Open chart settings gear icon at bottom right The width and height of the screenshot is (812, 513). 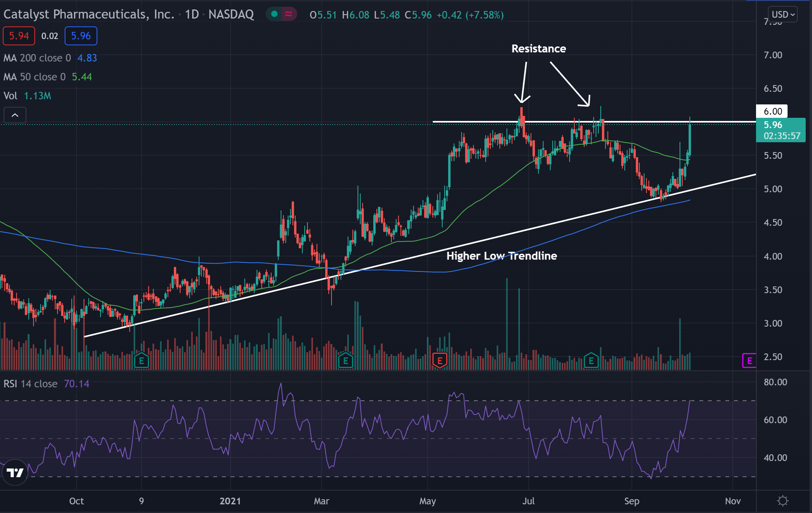point(782,501)
